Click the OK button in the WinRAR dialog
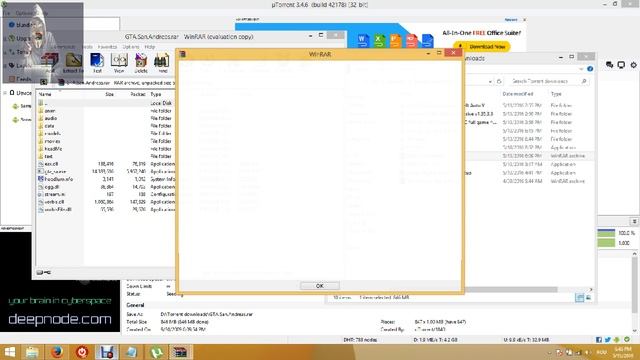The image size is (640, 360). (320, 286)
